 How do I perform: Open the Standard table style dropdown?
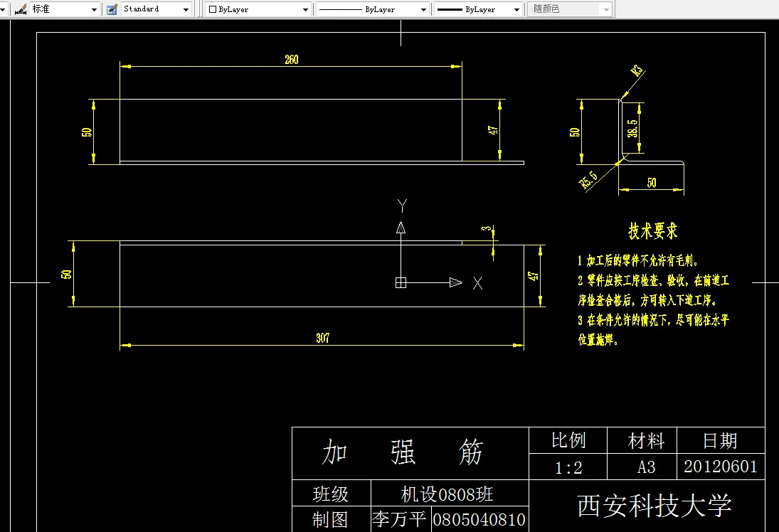tap(186, 9)
